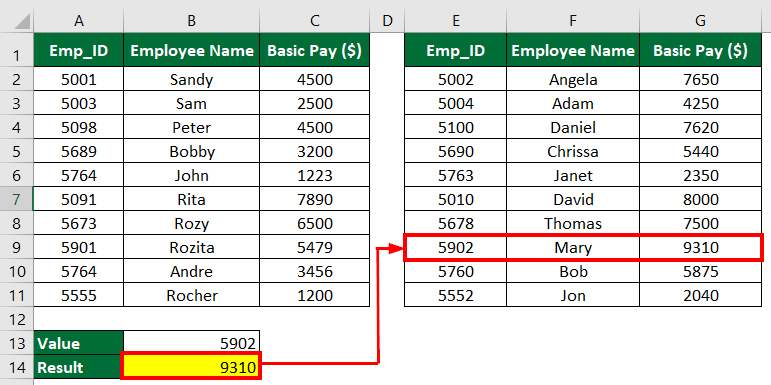Select the cell containing Sandy

(192, 79)
